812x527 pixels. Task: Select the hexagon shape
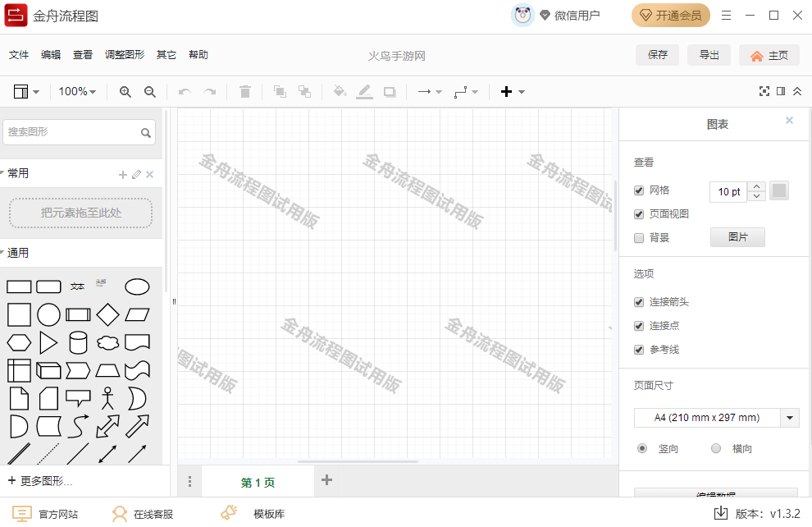click(19, 342)
